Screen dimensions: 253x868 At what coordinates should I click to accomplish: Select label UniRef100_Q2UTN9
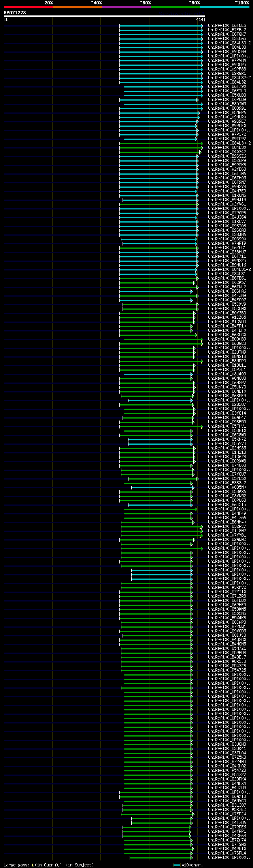pyautogui.click(x=227, y=352)
